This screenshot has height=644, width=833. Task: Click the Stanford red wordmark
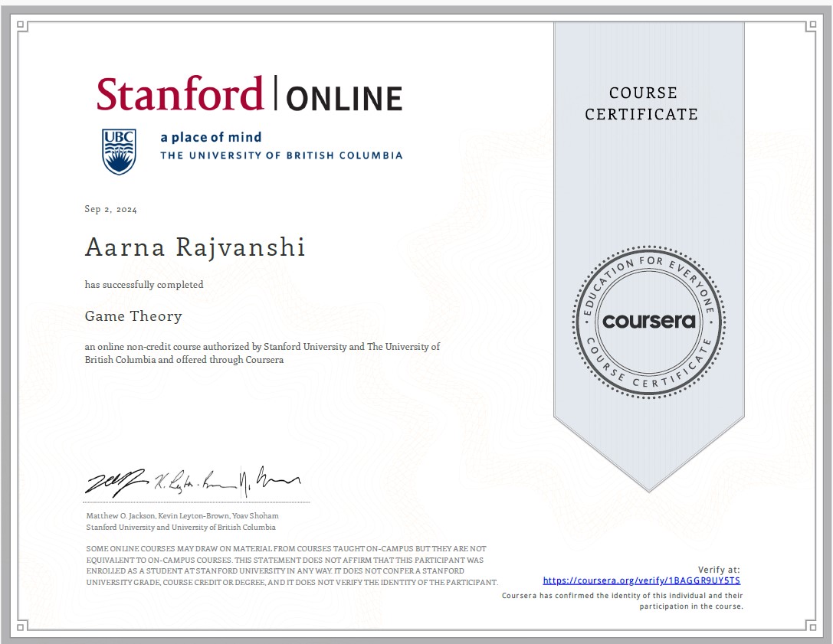tap(183, 93)
